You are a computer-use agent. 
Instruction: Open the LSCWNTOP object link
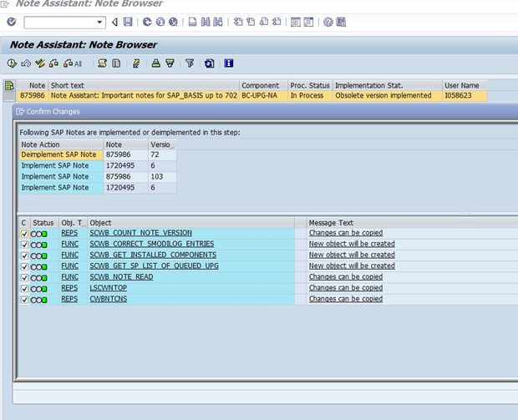(x=108, y=288)
